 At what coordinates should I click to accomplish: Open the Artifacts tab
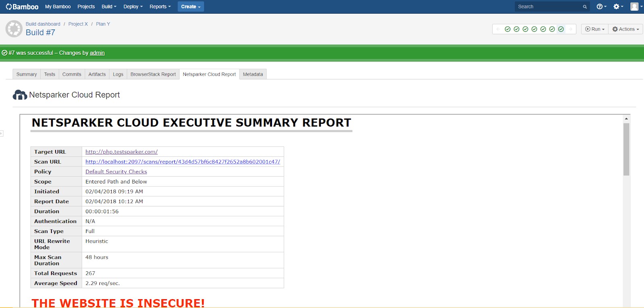(97, 74)
